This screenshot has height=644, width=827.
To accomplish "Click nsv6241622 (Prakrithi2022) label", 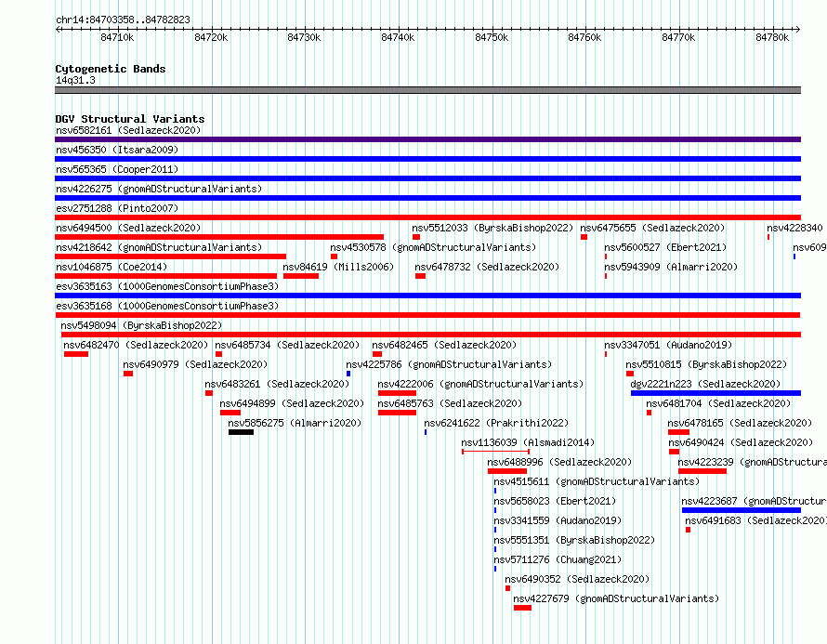I will 496,423.
